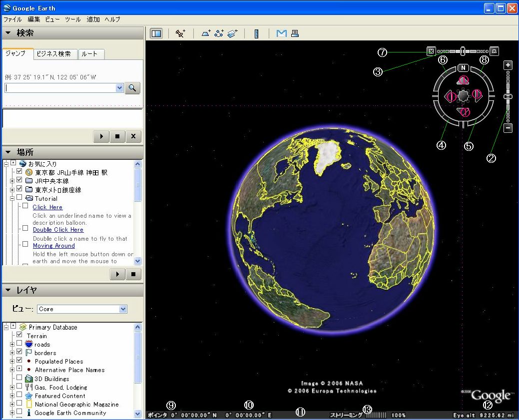Enable the Tutorial folder checkbox
The image size is (519, 420).
tap(19, 197)
